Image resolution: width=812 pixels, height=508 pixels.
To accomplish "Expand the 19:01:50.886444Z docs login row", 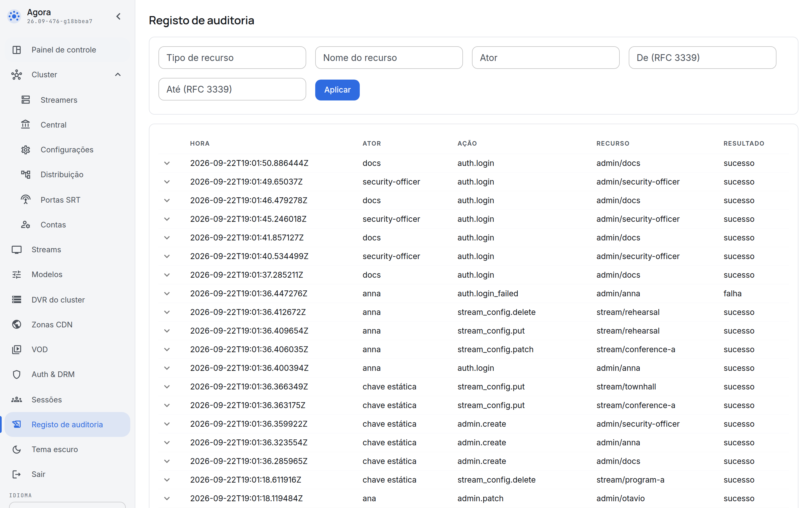I will (x=167, y=163).
